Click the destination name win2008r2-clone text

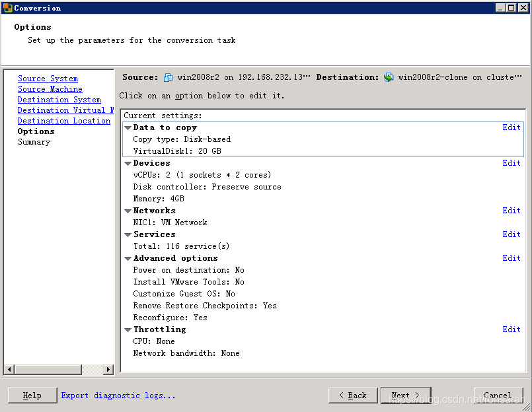[x=433, y=77]
